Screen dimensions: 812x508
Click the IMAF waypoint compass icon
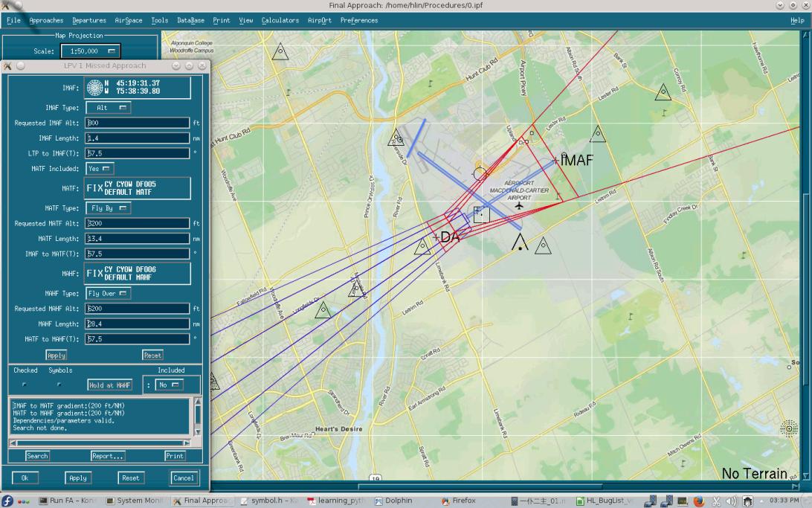(x=94, y=87)
